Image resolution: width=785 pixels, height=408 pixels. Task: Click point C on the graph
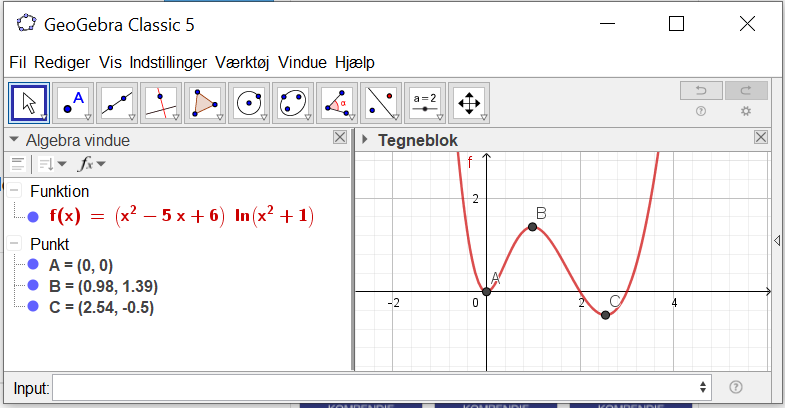(605, 315)
